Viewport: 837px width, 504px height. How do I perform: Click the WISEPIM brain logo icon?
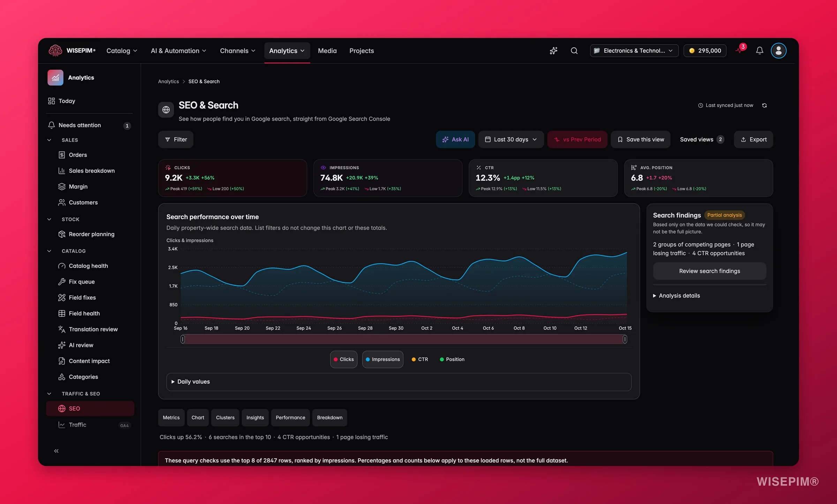coord(55,51)
